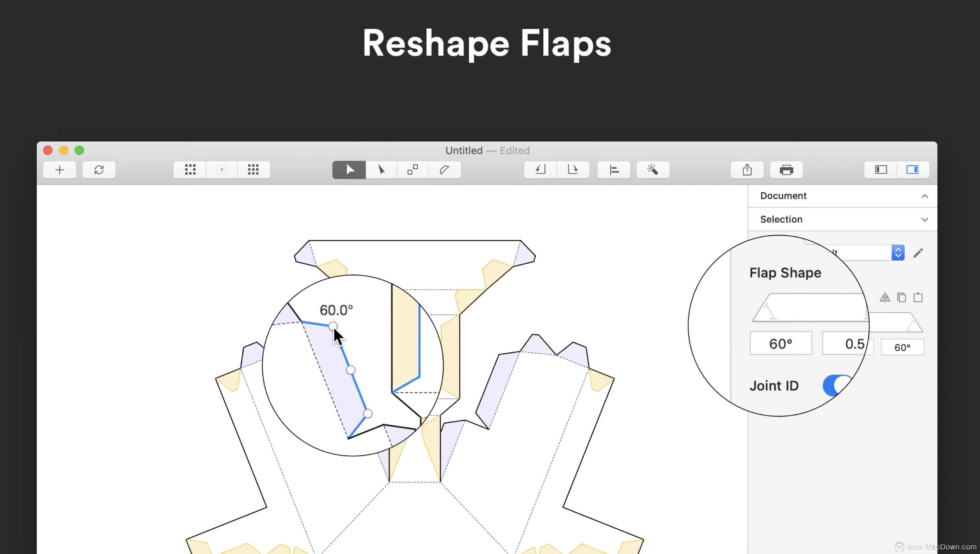Open the share export menu
Viewport: 980px width, 554px height.
(747, 170)
